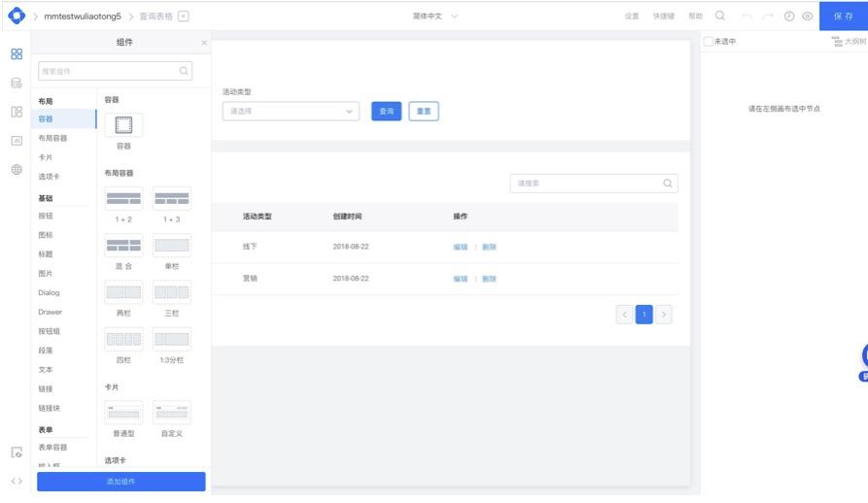The width and height of the screenshot is (868, 503).
Task: Select the 容器 component thumbnail
Action: [123, 125]
